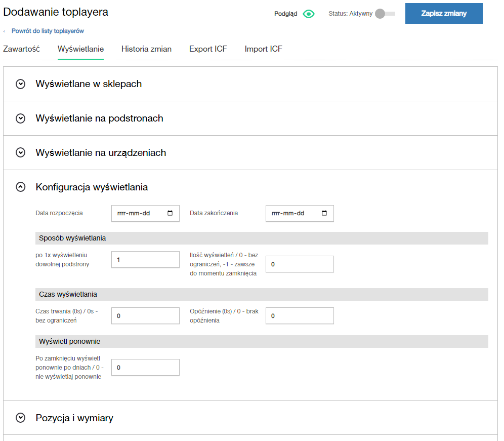Click the Opóźnienie input field
504x441 pixels.
[300, 316]
